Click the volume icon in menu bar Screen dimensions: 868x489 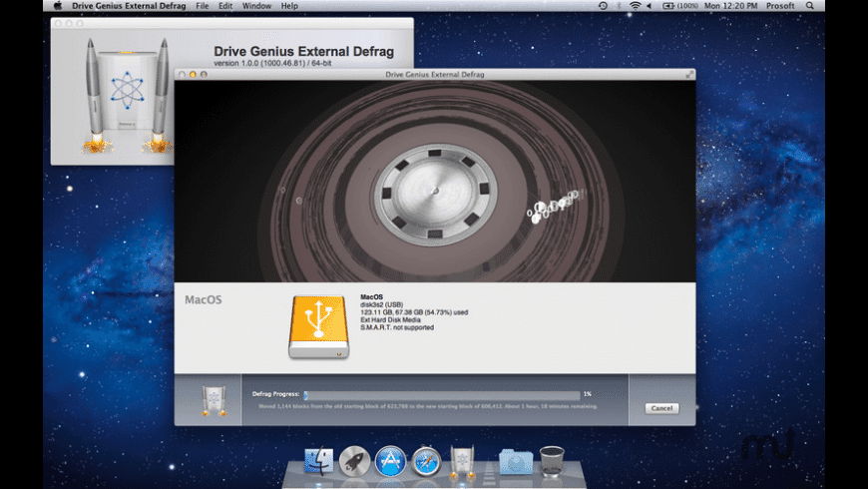[x=649, y=6]
